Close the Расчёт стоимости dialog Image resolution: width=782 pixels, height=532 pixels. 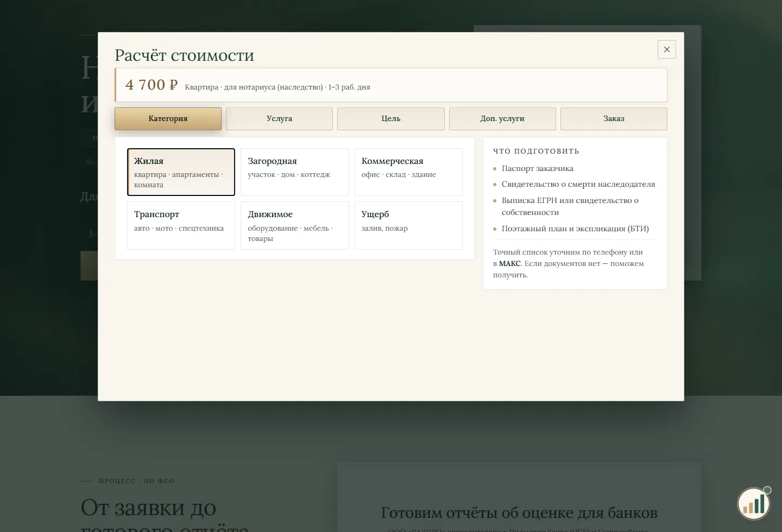coord(666,49)
